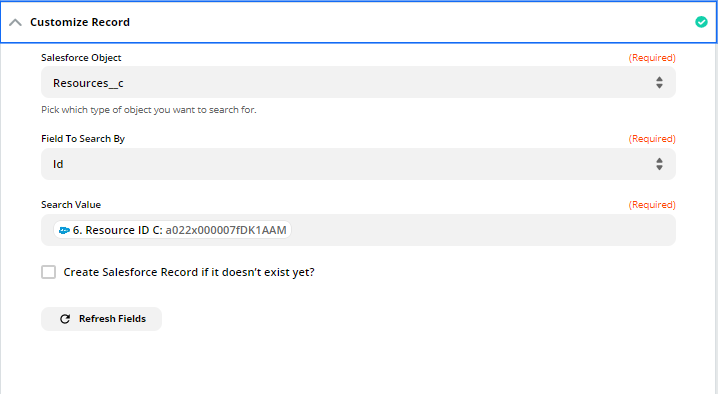Open the Field To Search By dropdown
This screenshot has height=394, width=718.
[358, 164]
